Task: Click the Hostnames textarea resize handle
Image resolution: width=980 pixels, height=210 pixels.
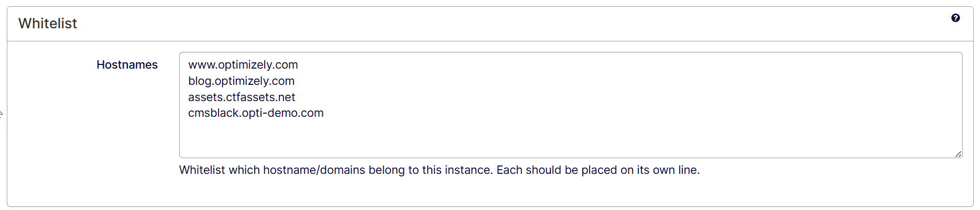Action: [x=958, y=154]
